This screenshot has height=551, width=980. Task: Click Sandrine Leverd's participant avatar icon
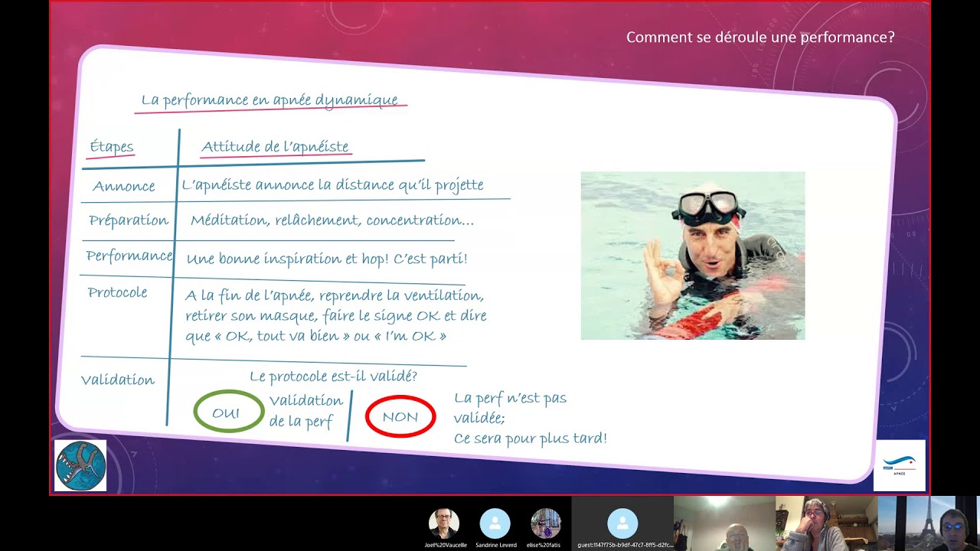pos(495,523)
